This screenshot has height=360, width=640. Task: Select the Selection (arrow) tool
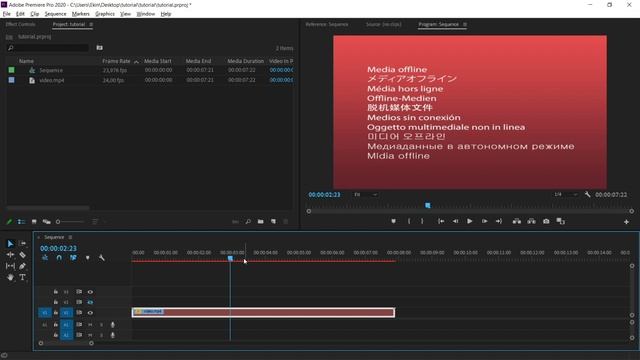10,244
